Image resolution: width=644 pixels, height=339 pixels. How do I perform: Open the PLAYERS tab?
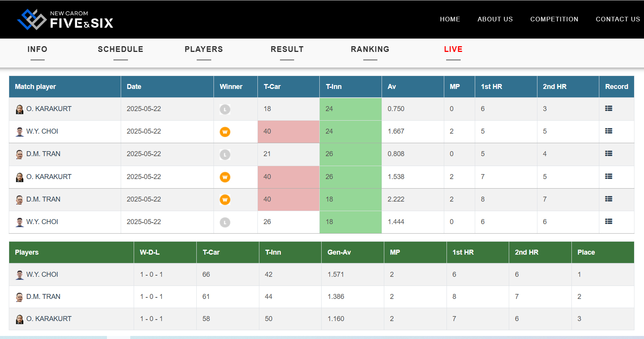[x=204, y=50]
